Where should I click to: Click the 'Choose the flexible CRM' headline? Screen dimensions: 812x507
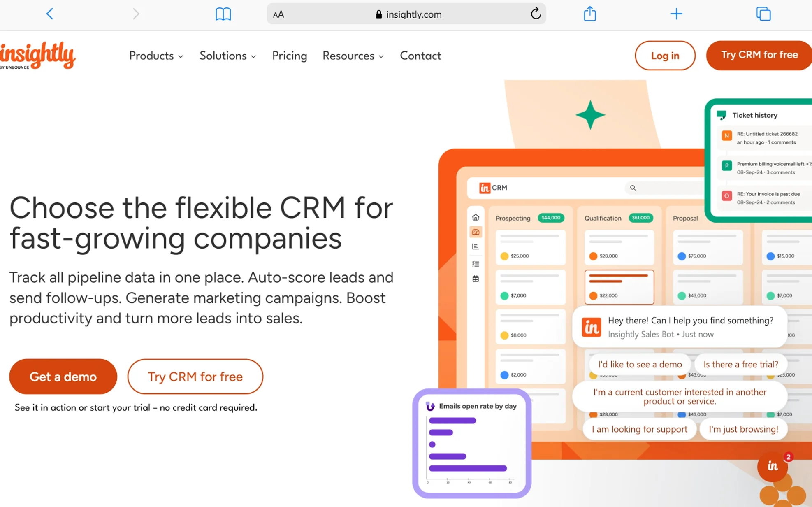[201, 223]
